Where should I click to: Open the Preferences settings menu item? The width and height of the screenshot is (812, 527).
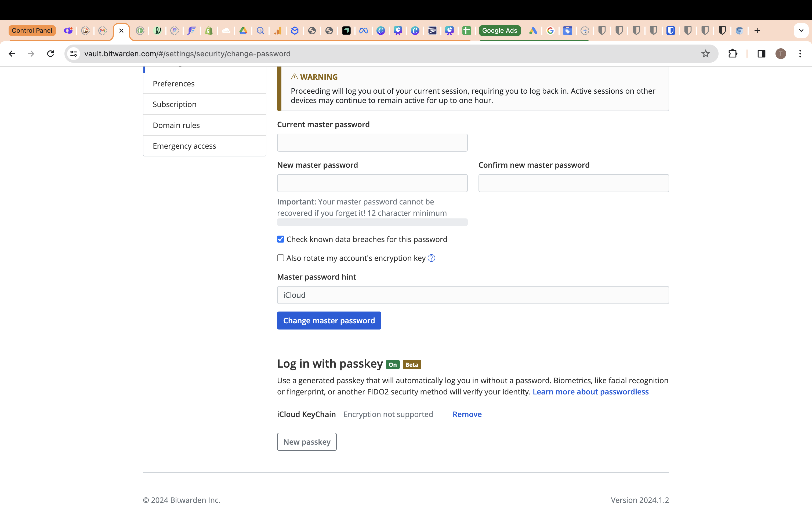click(174, 83)
